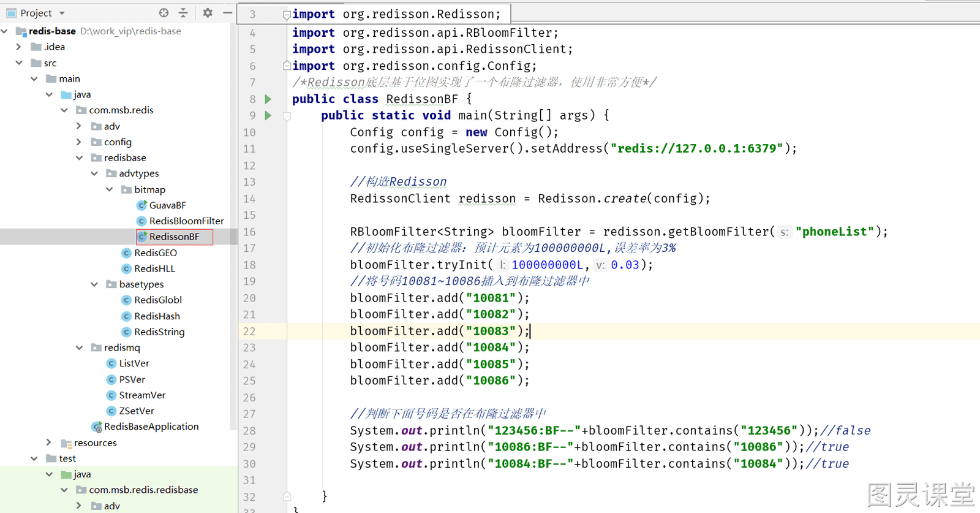Click the "phoneList" string literal
The height and width of the screenshot is (513, 980).
point(835,232)
